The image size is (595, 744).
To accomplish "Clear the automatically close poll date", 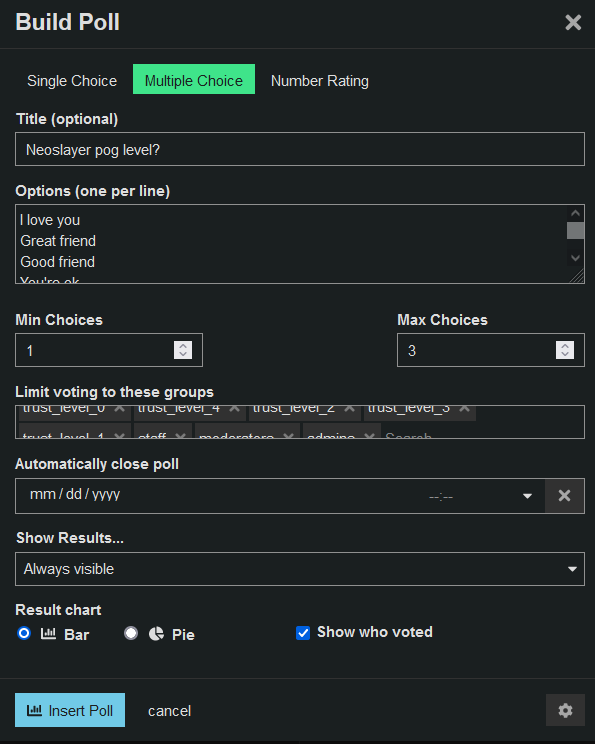I will pos(565,496).
